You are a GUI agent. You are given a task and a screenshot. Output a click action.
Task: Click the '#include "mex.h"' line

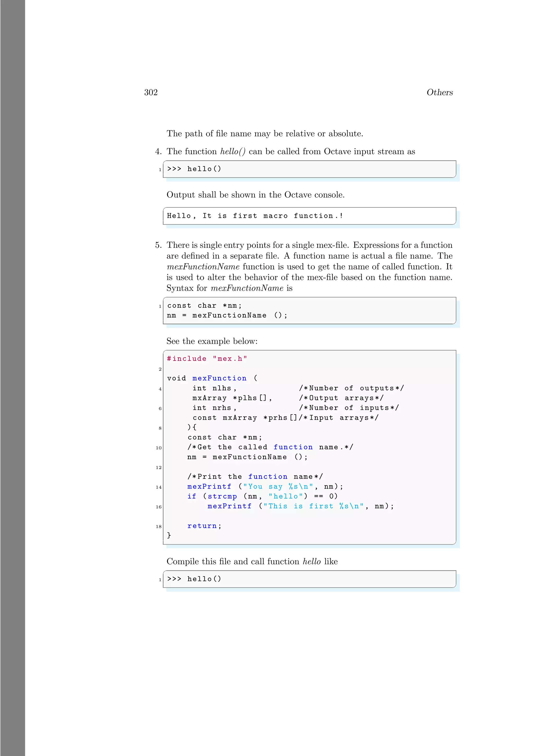207,359
